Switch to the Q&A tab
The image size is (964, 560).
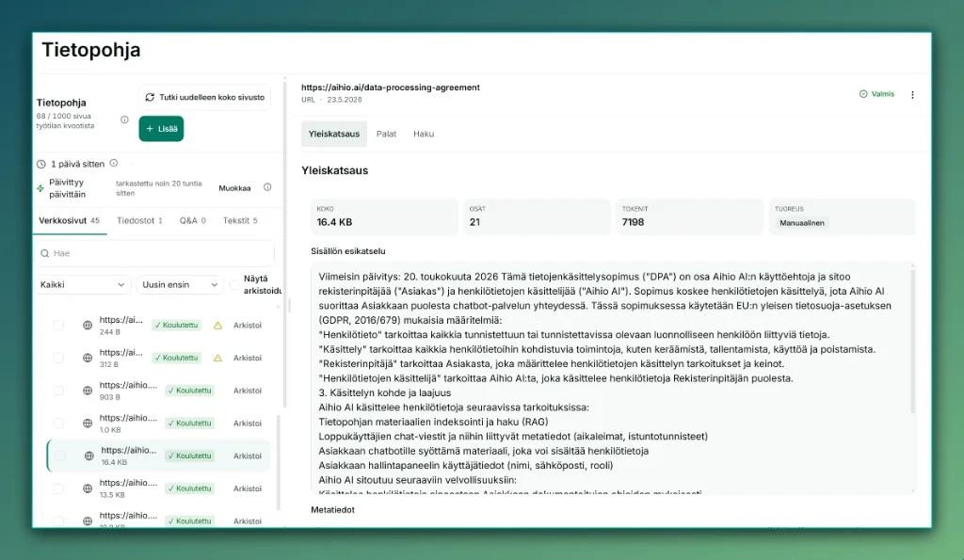tap(192, 220)
